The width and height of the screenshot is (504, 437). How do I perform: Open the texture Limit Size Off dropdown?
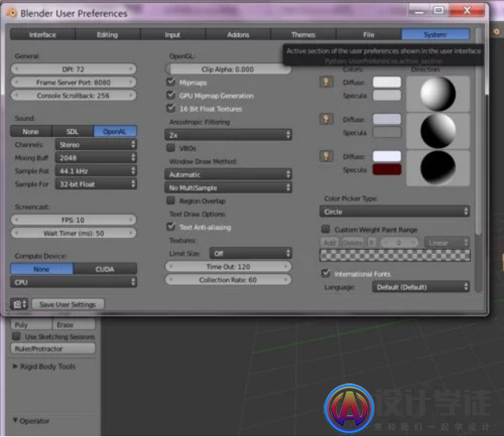251,253
